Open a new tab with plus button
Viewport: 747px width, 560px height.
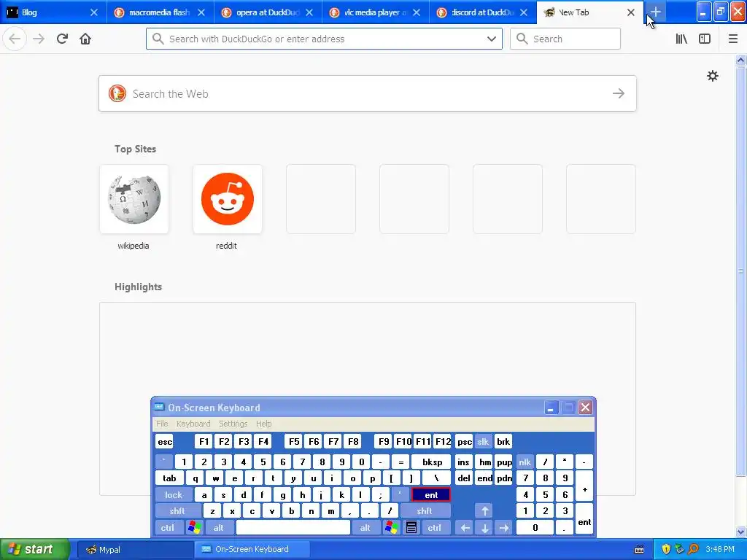656,12
